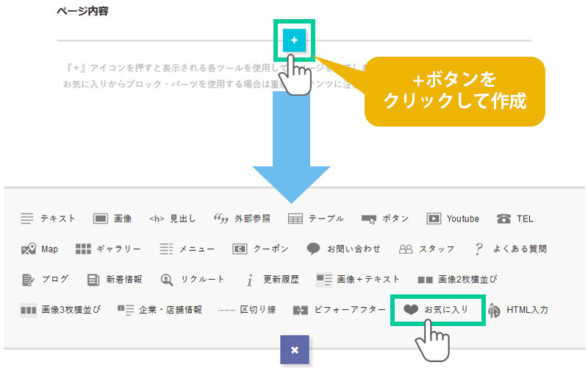
Task: Insert the 区切り線 divider line
Action: click(247, 310)
